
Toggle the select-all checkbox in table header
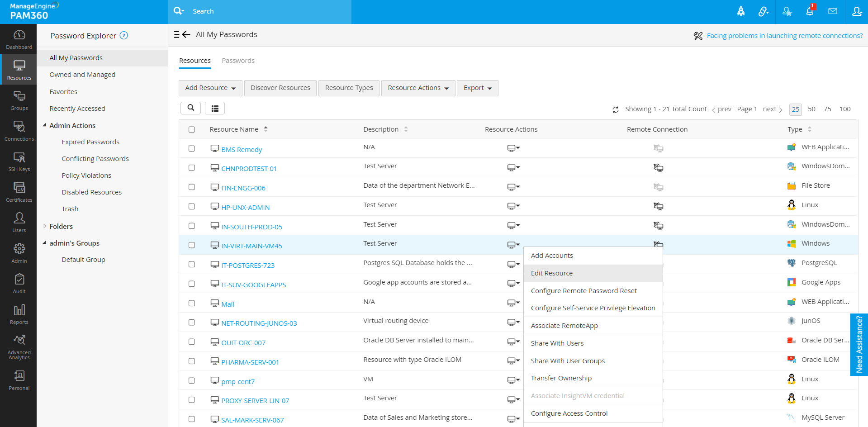click(192, 129)
